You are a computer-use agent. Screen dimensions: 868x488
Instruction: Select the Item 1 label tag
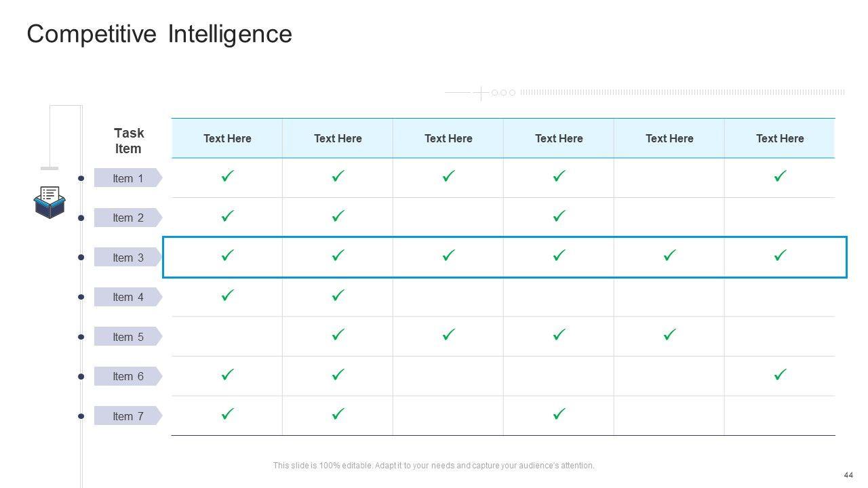click(x=127, y=178)
